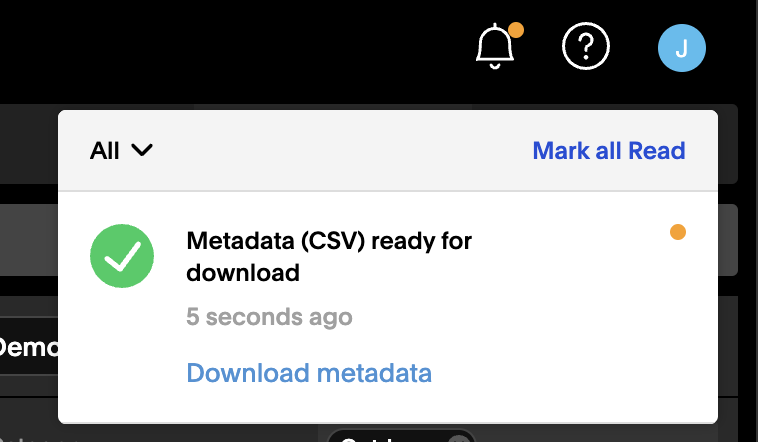The image size is (758, 442).
Task: Click the 5 seconds ago timestamp
Action: tap(269, 317)
